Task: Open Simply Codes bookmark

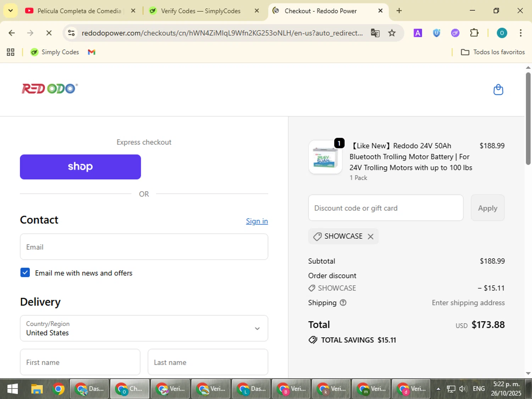Action: [x=55, y=52]
